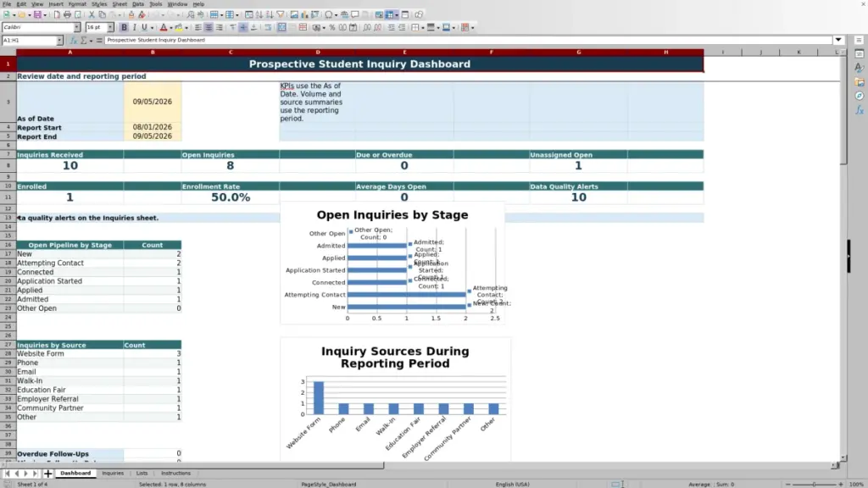The width and height of the screenshot is (868, 488).
Task: Click column header C
Action: click(231, 52)
